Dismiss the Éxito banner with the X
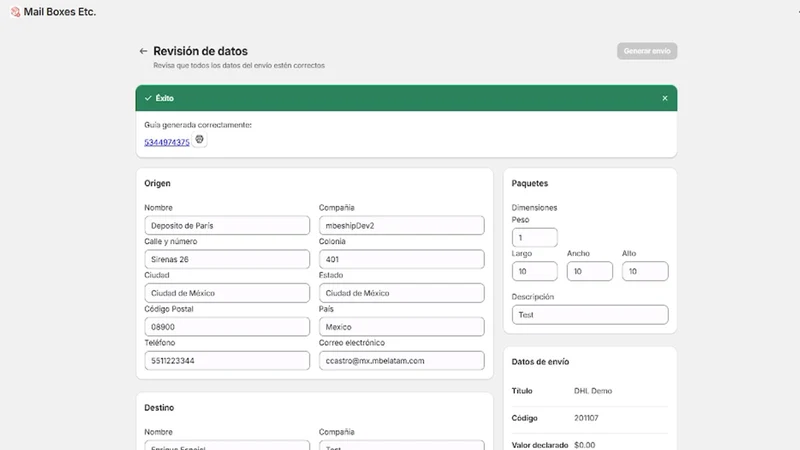The width and height of the screenshot is (800, 450). tap(665, 98)
